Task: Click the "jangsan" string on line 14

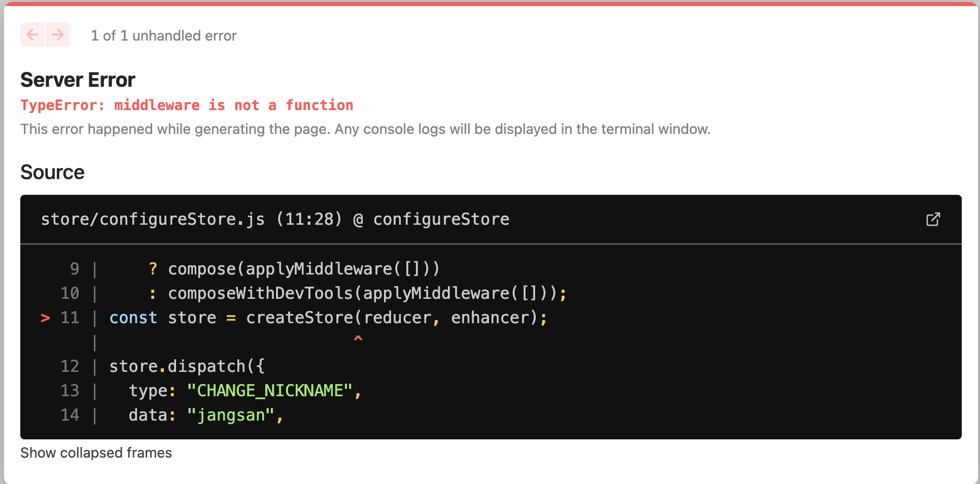Action: pyautogui.click(x=230, y=415)
